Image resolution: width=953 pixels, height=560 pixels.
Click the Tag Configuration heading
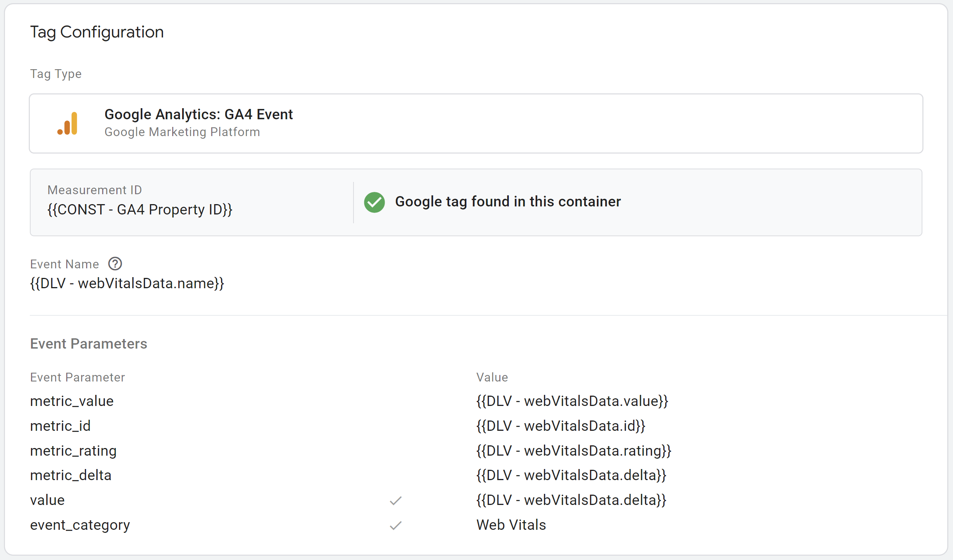[97, 32]
